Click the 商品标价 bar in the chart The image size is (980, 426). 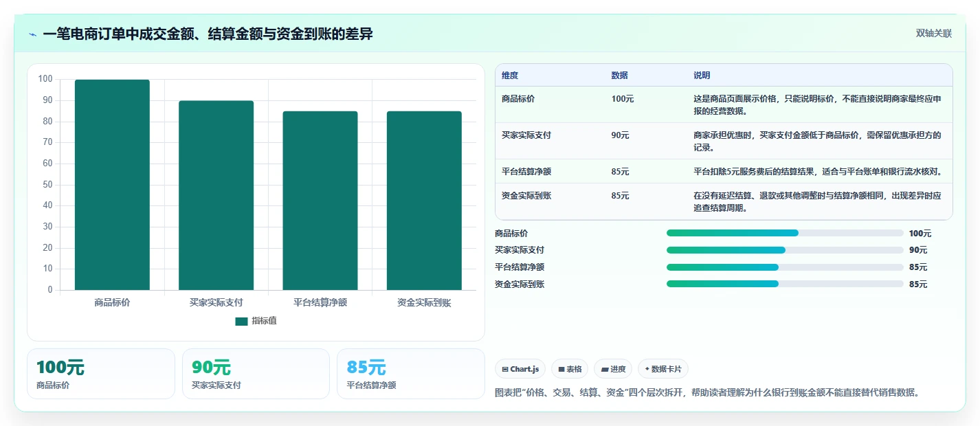112,185
